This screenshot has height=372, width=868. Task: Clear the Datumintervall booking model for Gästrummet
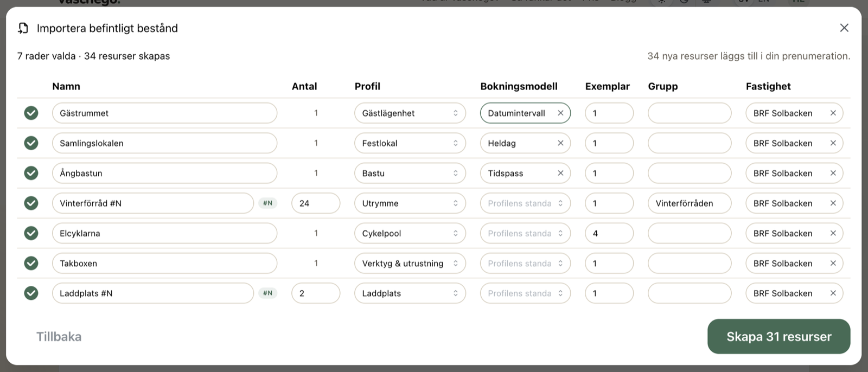(560, 113)
